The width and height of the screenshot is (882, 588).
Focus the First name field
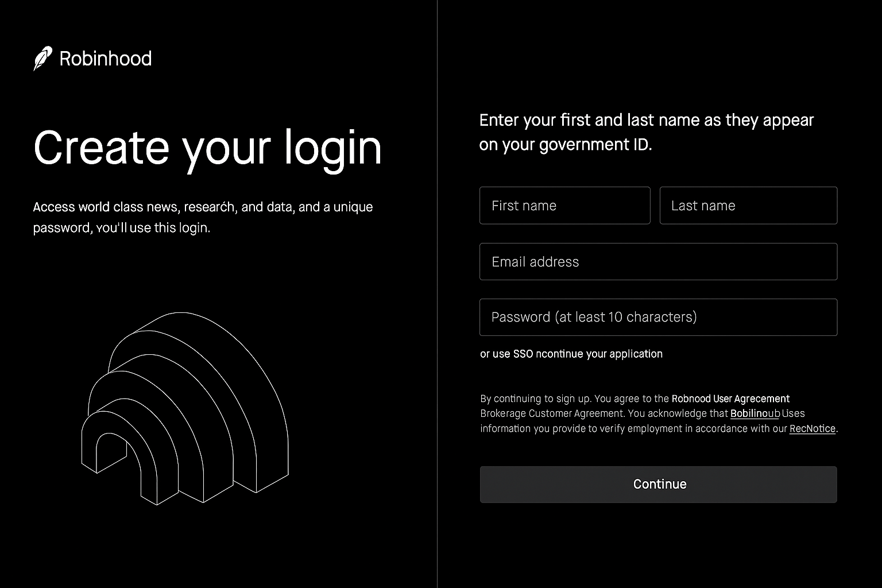tap(565, 206)
